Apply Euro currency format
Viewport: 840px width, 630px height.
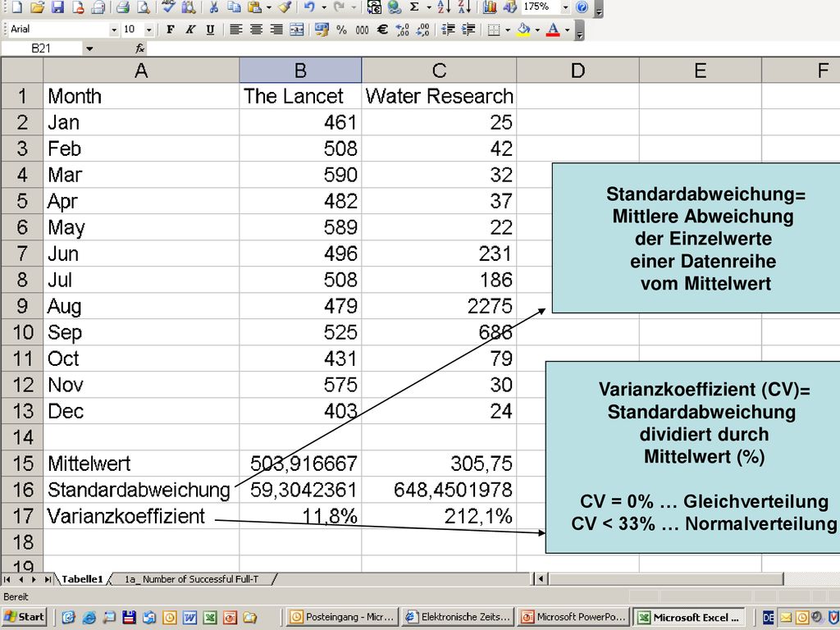[382, 30]
